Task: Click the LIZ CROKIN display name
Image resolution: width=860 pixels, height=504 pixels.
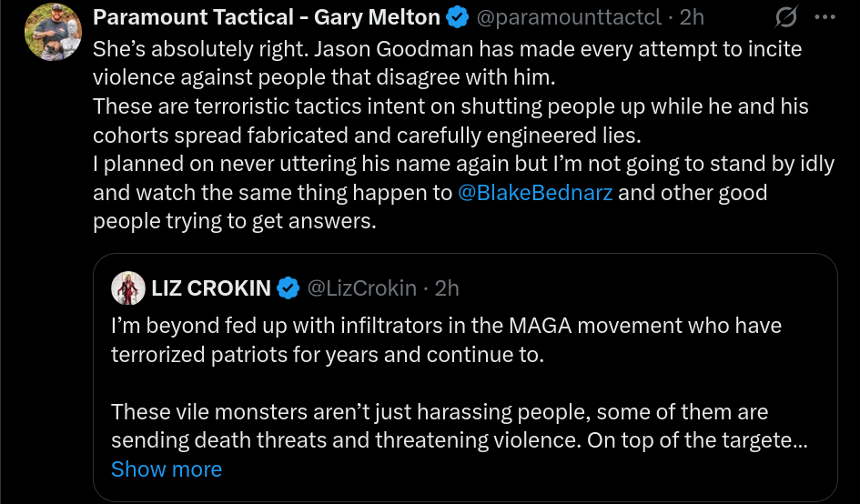Action: click(211, 288)
